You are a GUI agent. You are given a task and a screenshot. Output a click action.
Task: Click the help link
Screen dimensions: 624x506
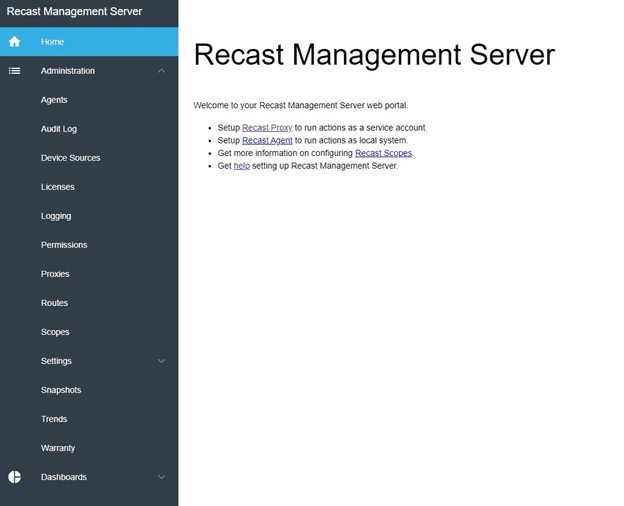(241, 166)
